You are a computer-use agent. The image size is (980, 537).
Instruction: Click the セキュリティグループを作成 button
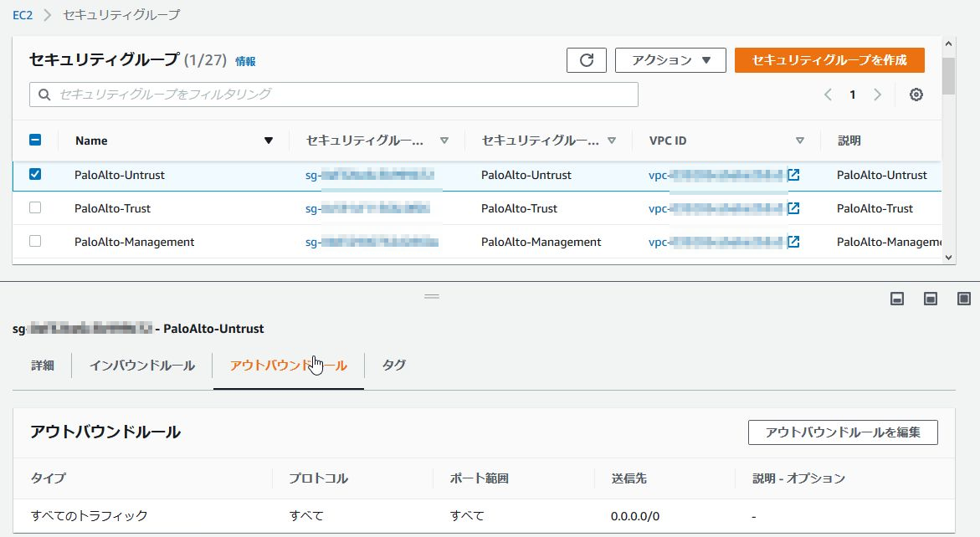tap(830, 59)
